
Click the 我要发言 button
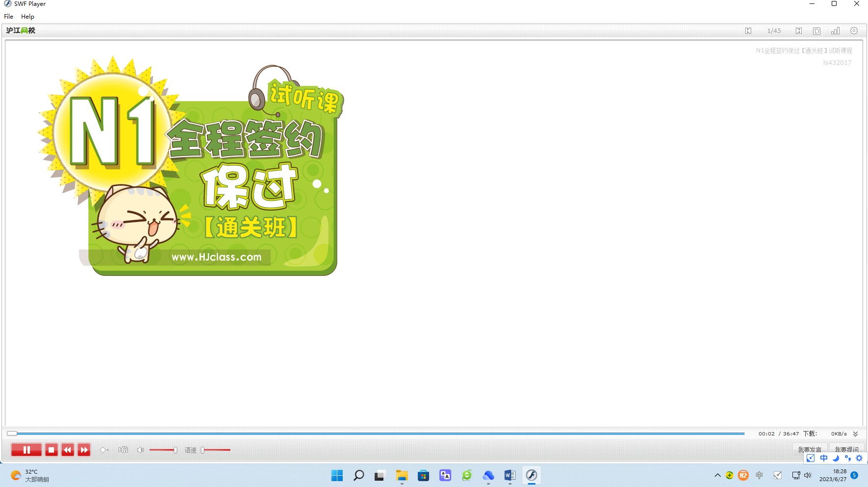810,449
